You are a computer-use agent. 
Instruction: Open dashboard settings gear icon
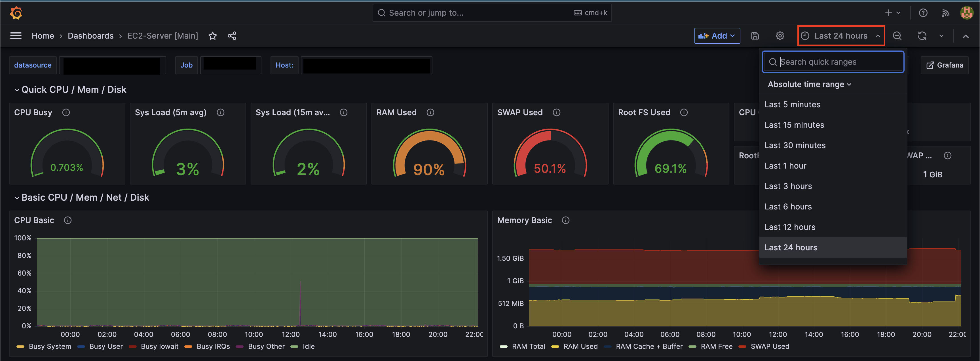tap(780, 36)
